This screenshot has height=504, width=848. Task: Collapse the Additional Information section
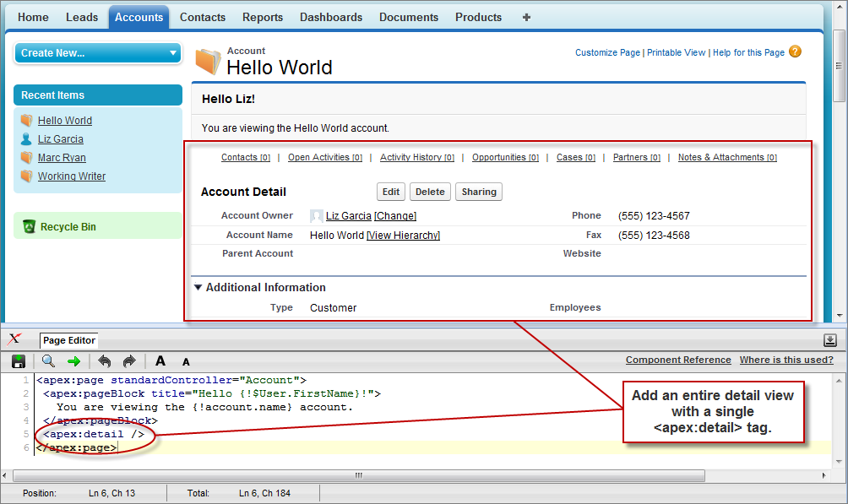click(198, 287)
